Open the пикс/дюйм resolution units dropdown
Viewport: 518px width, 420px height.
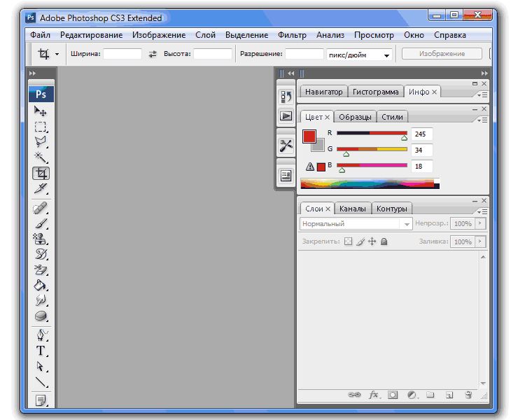point(359,55)
